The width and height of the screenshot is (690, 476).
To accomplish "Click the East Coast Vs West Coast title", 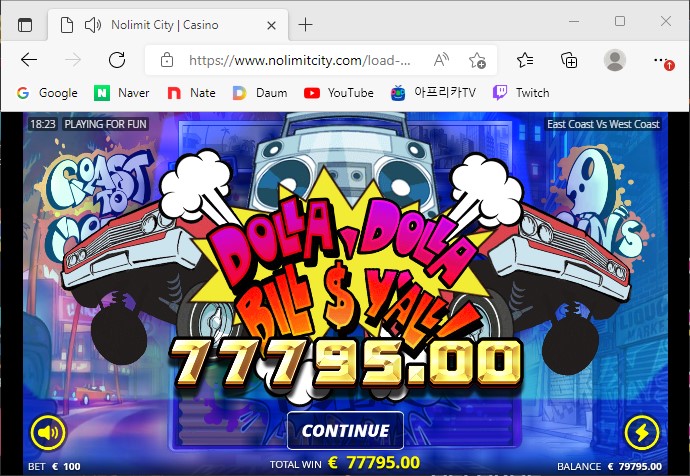I will (x=603, y=124).
